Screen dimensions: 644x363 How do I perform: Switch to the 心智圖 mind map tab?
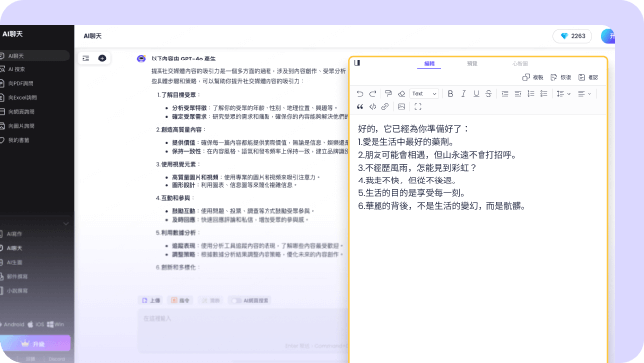click(520, 64)
